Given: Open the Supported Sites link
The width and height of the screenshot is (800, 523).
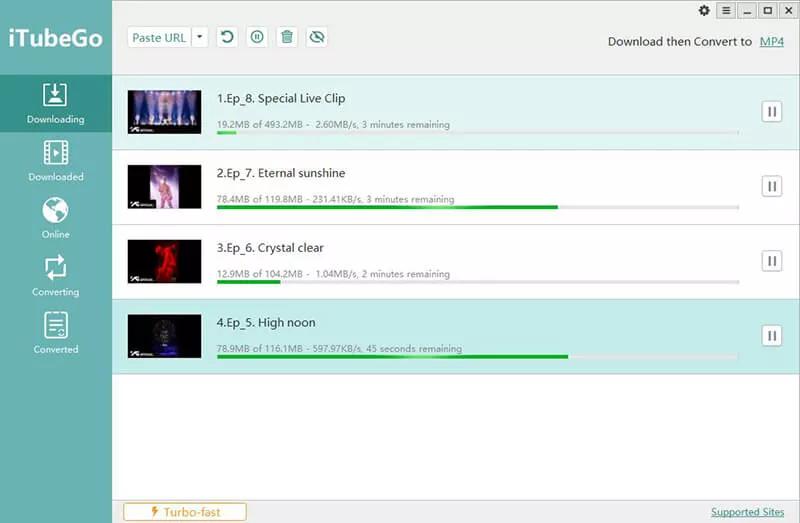Looking at the screenshot, I should coord(747,512).
